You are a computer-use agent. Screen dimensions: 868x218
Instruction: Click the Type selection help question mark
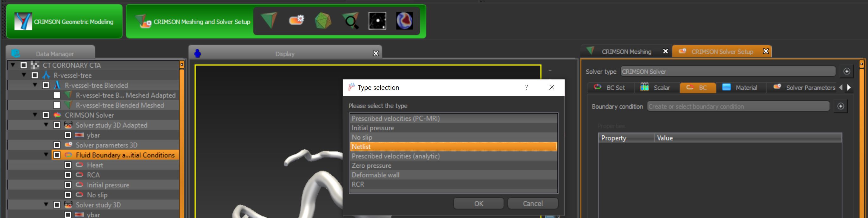click(526, 87)
